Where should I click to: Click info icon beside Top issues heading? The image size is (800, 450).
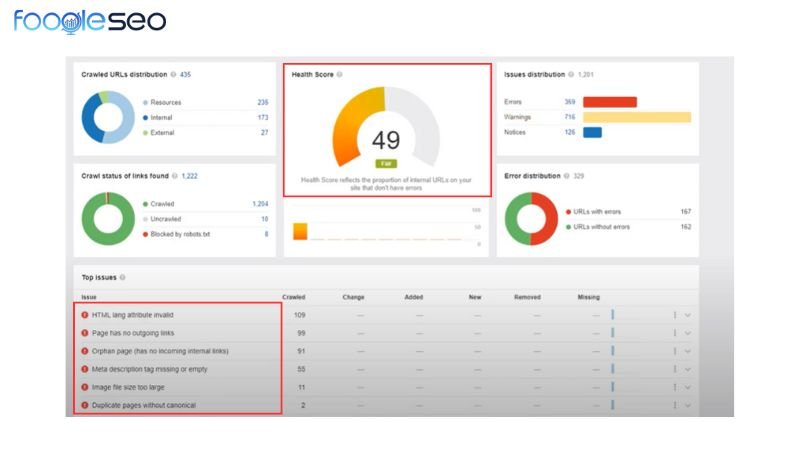122,278
